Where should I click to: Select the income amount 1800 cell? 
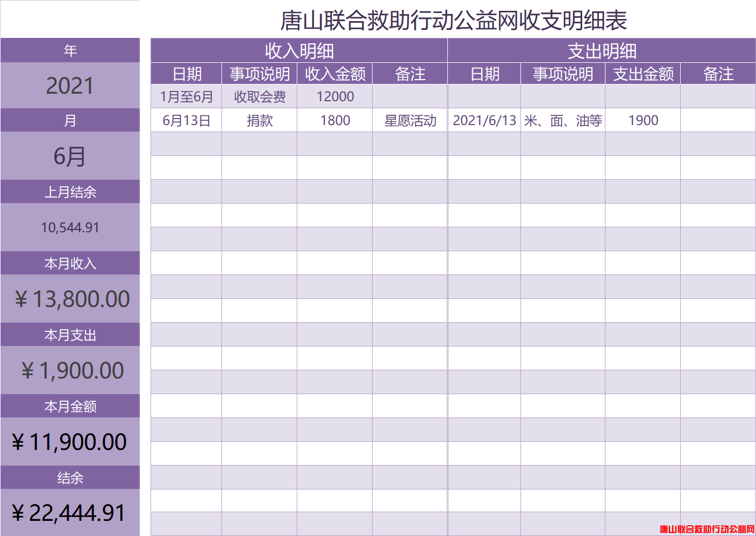coord(335,120)
